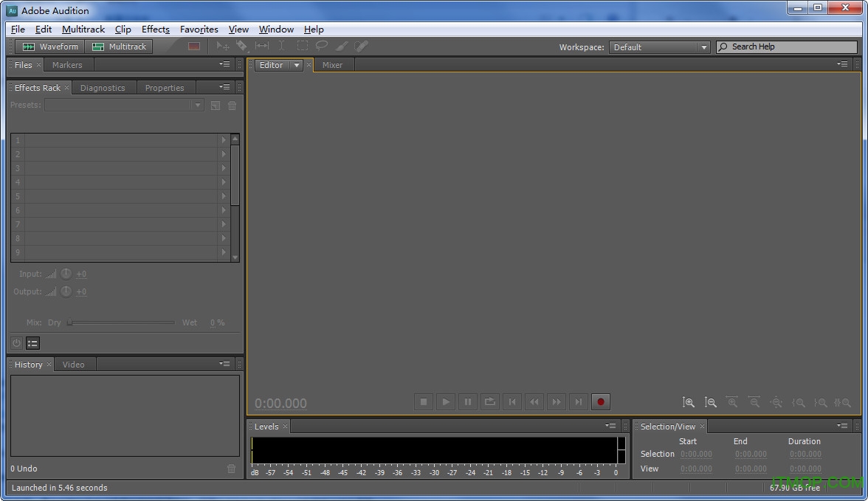Adjust the Dry/Wet Mix slider
This screenshot has width=868, height=501.
point(121,322)
